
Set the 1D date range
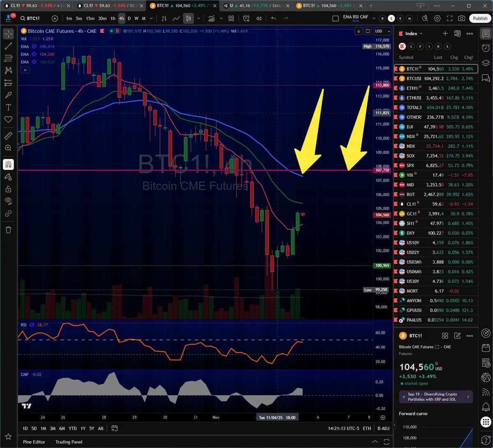pos(25,428)
